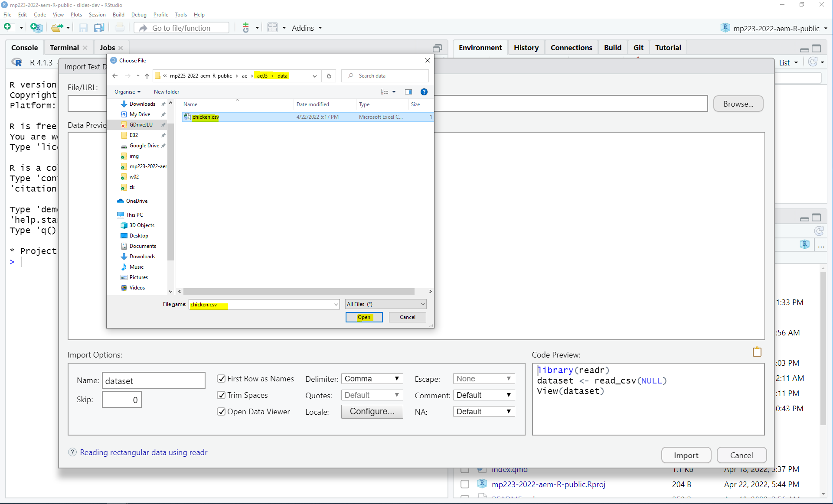Click the workspace panes layout icon

pos(272,28)
